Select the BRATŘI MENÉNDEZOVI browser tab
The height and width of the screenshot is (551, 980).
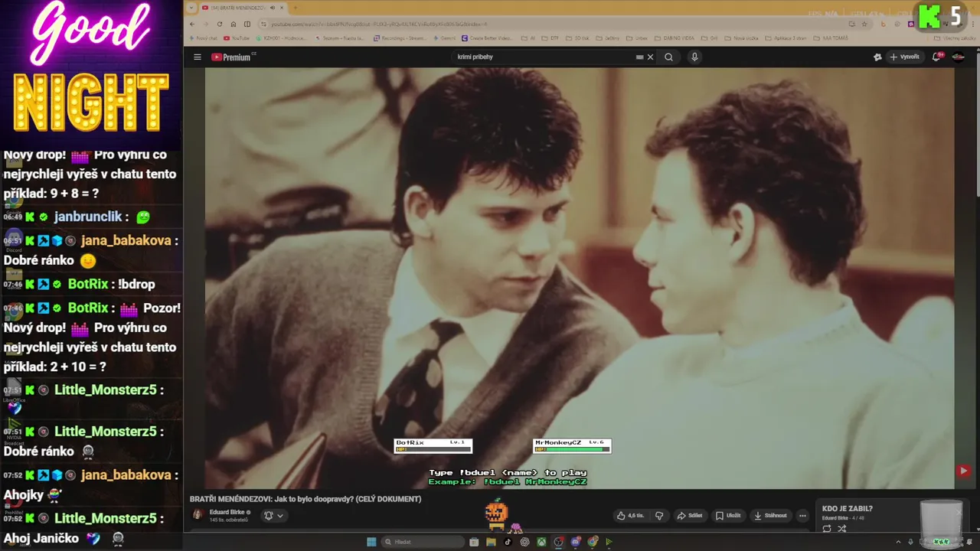243,8
